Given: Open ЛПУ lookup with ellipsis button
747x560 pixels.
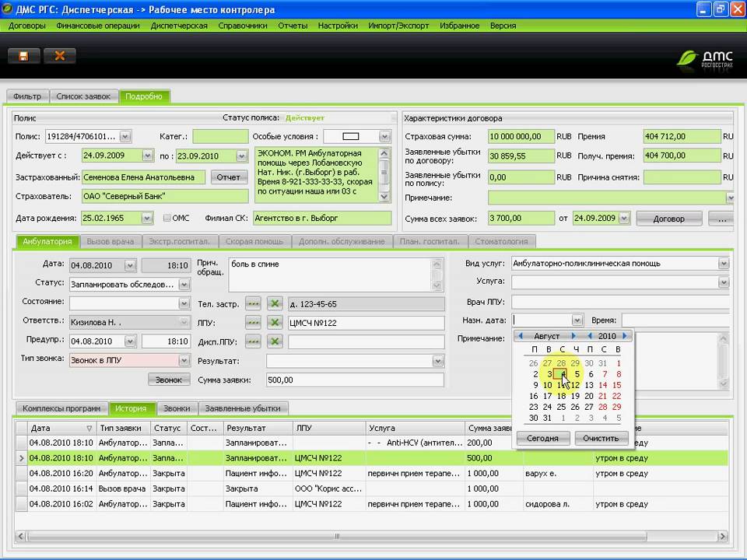Looking at the screenshot, I should click(x=253, y=323).
